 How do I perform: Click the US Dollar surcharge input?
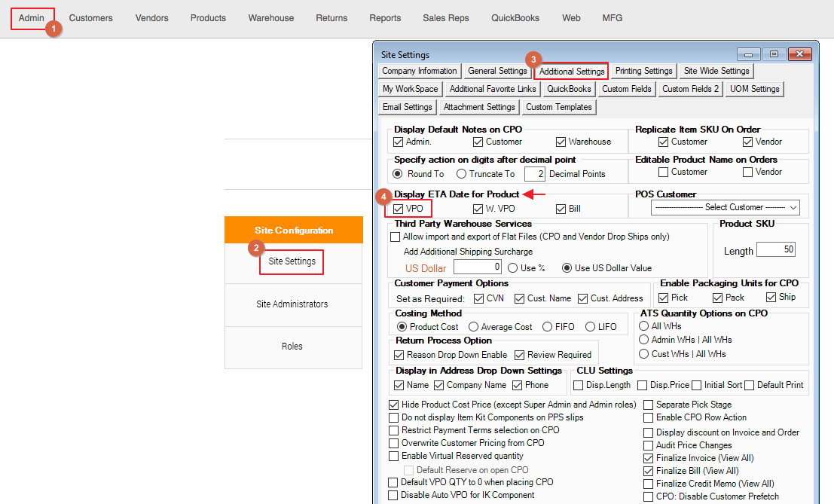click(x=478, y=267)
